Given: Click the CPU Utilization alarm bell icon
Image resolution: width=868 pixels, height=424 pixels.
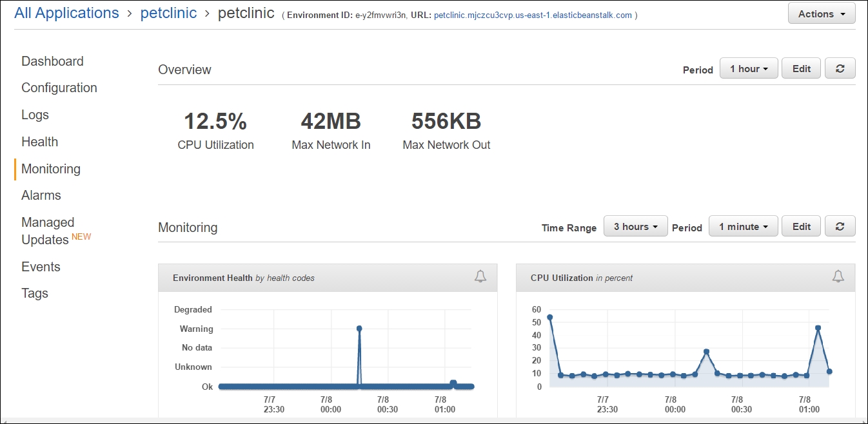Looking at the screenshot, I should pos(838,276).
